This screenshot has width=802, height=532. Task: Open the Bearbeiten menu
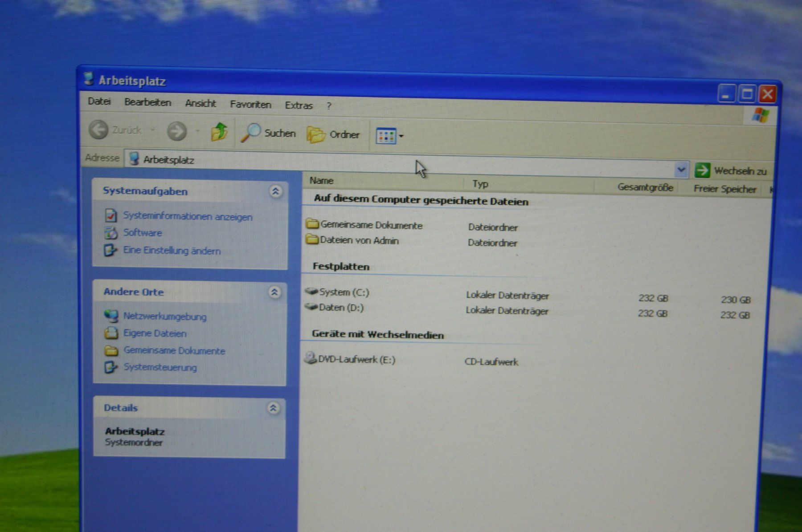147,102
